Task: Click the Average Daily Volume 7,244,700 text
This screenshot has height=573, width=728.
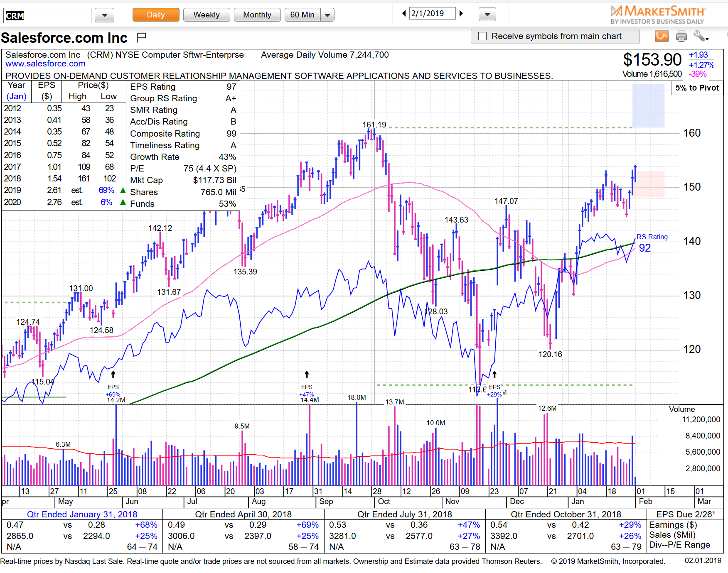Action: 325,55
